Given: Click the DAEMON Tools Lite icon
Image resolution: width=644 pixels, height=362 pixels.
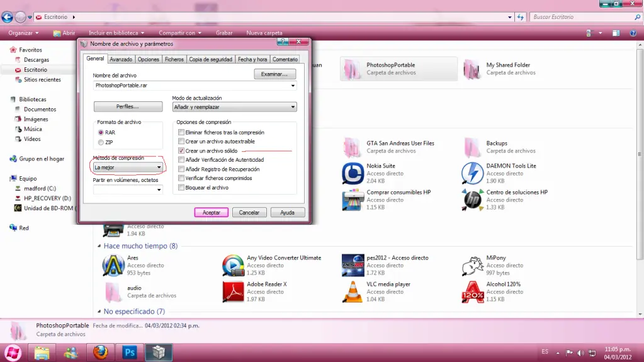Looking at the screenshot, I should coord(472,173).
